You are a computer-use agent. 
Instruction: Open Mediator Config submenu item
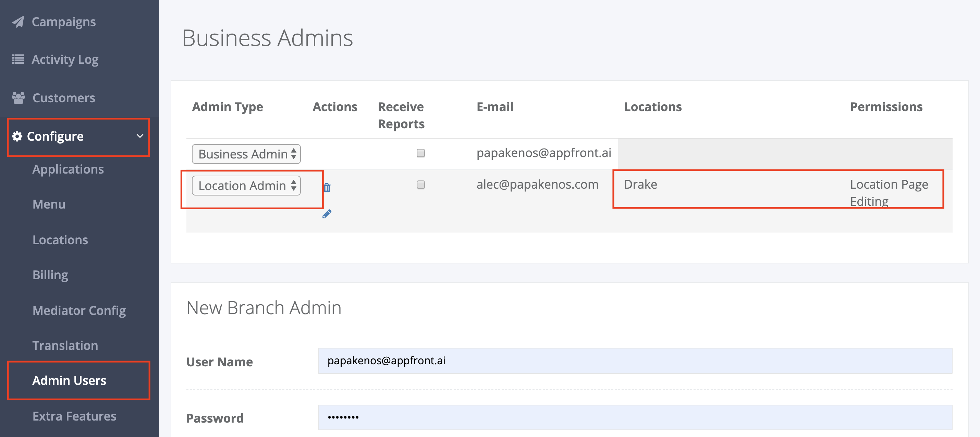[79, 310]
